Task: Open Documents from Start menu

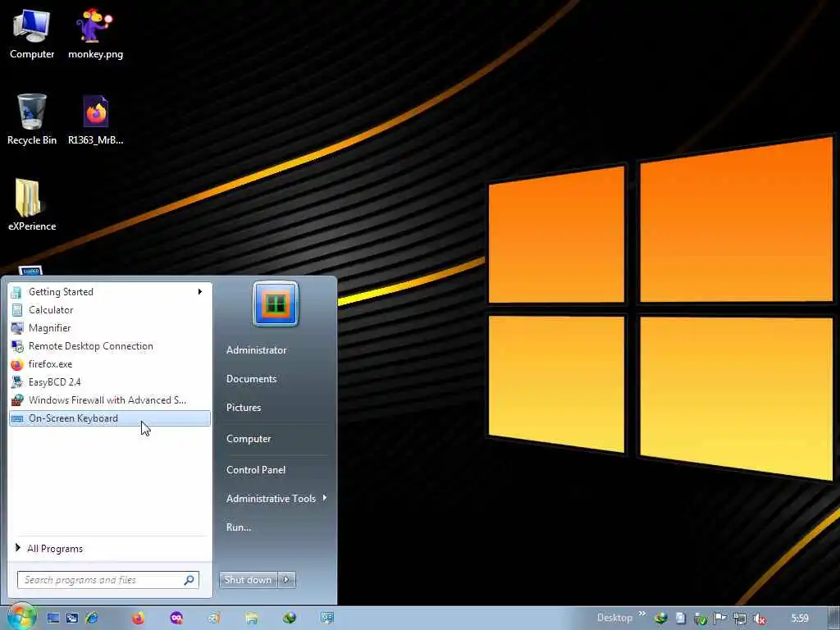Action: click(251, 379)
